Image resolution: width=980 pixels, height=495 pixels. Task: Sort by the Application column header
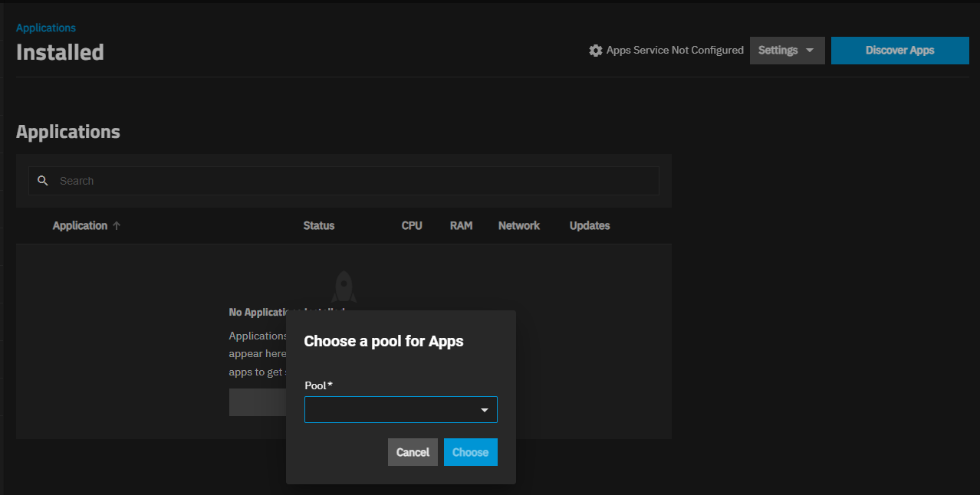pos(80,226)
